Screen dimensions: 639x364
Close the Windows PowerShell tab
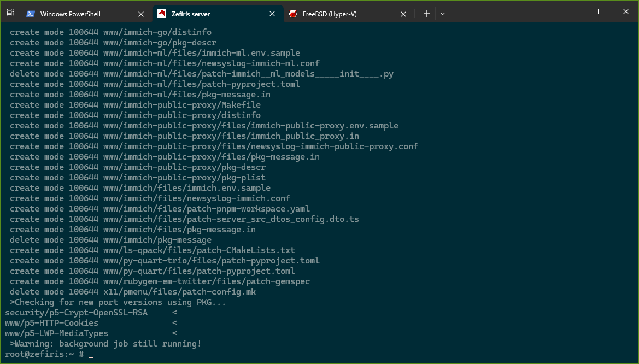pyautogui.click(x=141, y=14)
